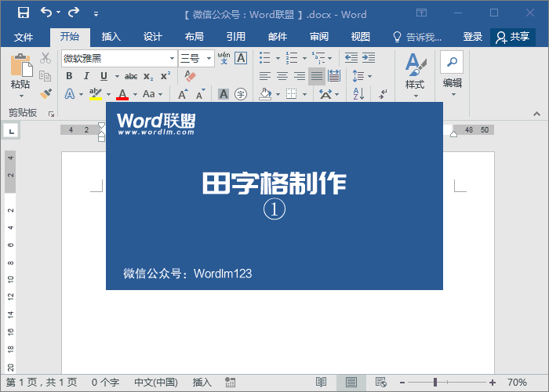This screenshot has width=549, height=392.
Task: Toggle Italic formatting
Action: (x=86, y=76)
